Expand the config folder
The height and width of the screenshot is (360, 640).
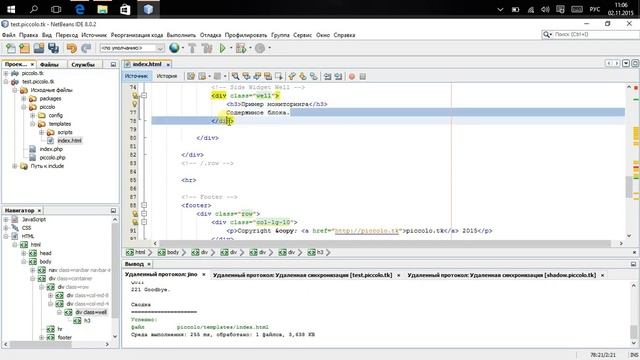(33, 116)
